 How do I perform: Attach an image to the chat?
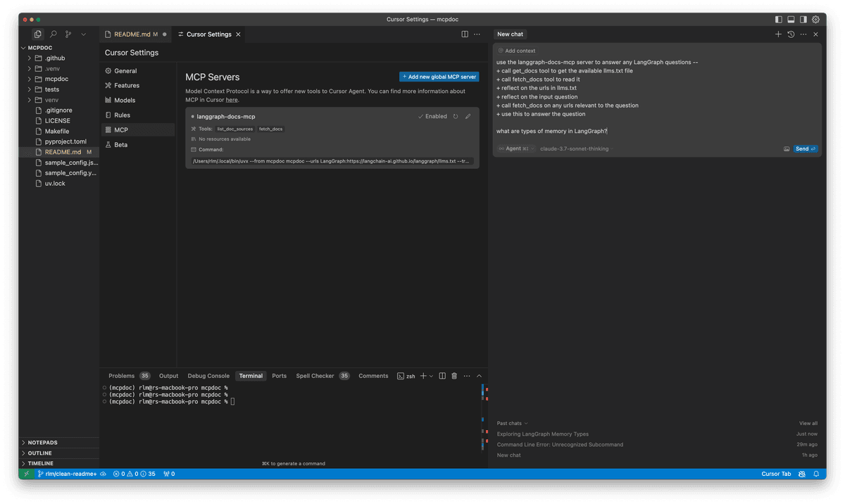pos(787,149)
